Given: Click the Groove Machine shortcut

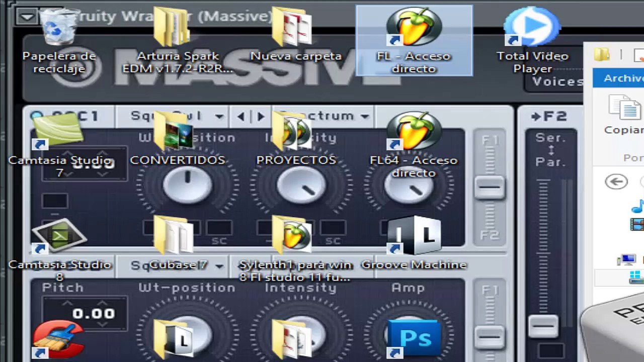Looking at the screenshot, I should pos(414,243).
